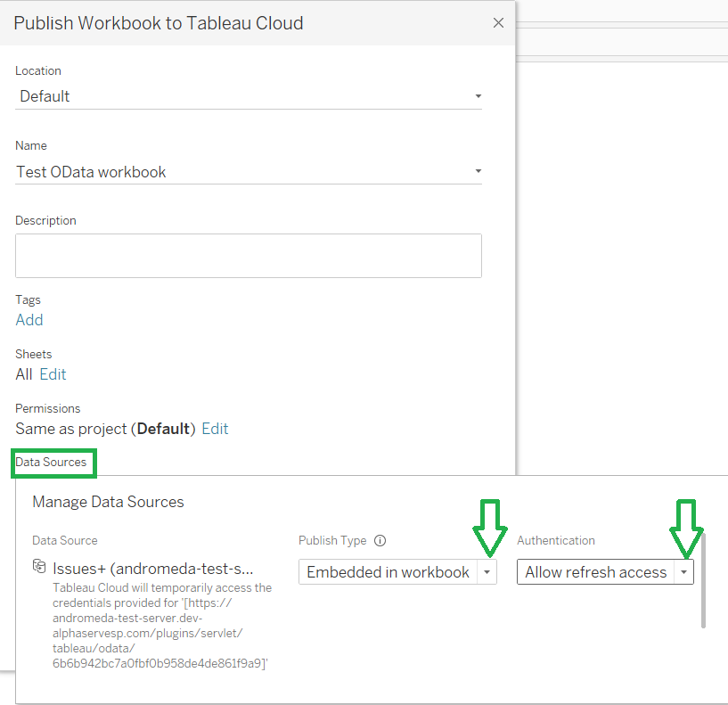Image resolution: width=728 pixels, height=705 pixels.
Task: Open the workbook Name dropdown
Action: [479, 171]
